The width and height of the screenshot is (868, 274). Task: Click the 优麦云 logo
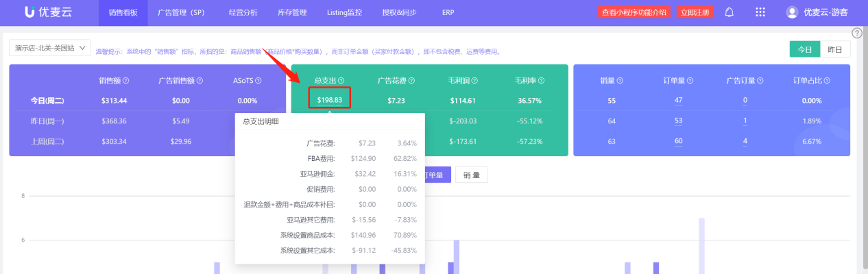coord(47,12)
